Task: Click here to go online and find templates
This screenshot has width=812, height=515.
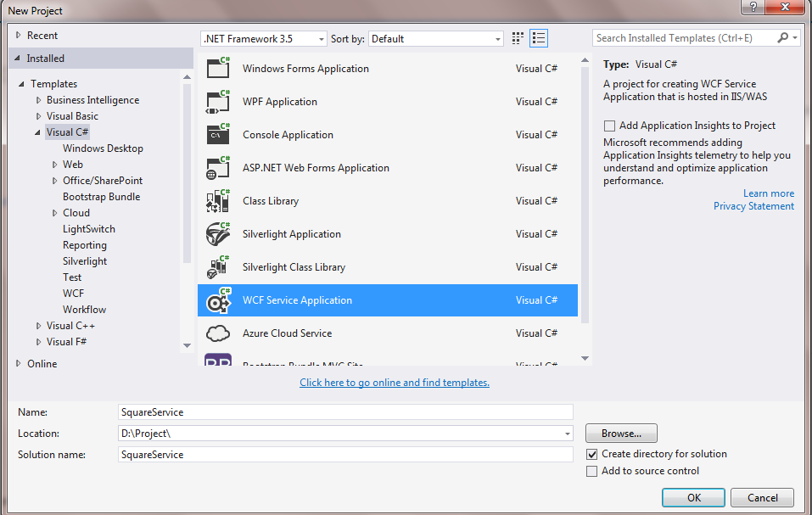Action: pos(394,383)
